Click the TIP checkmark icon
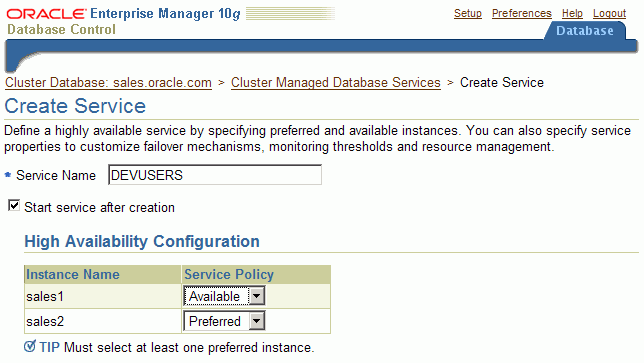This screenshot has width=644, height=363. coord(30,346)
